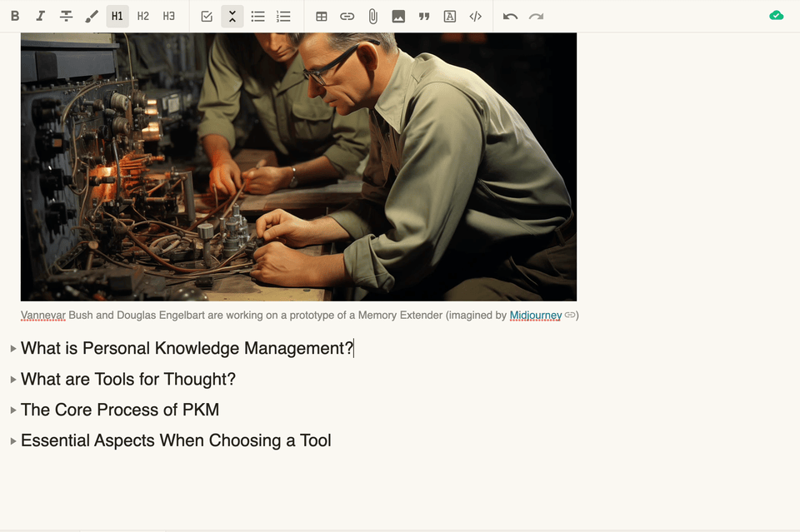This screenshot has height=532, width=800.
Task: Insert a numbered list
Action: 283,17
